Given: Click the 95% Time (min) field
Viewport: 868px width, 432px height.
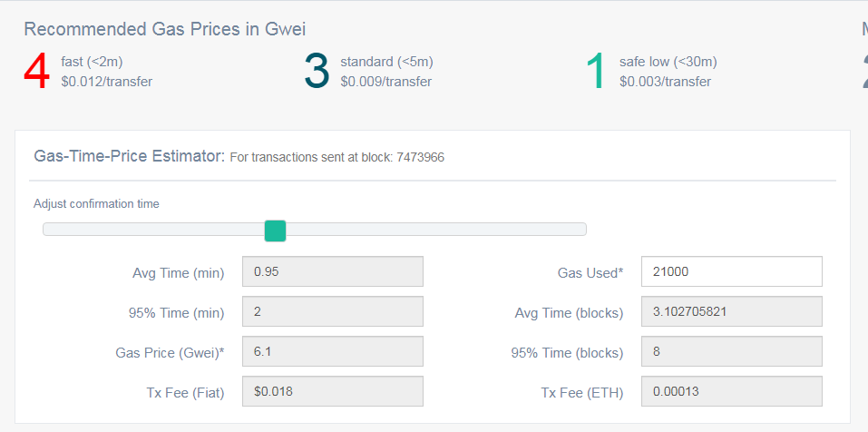Looking at the screenshot, I should (332, 312).
